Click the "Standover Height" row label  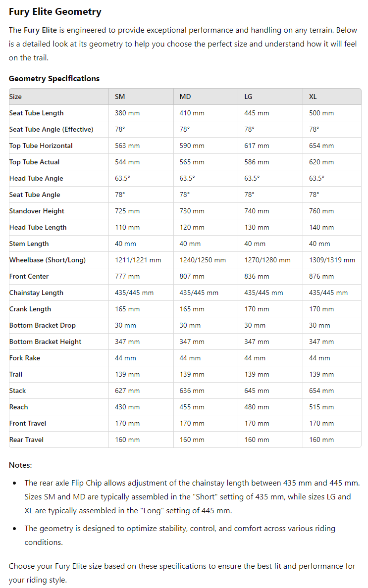coord(37,211)
